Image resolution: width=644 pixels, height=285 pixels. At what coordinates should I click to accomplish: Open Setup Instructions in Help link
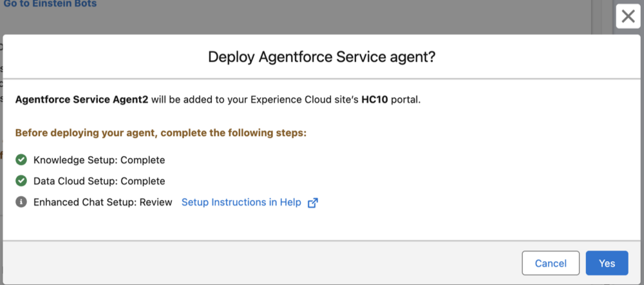[x=241, y=202]
